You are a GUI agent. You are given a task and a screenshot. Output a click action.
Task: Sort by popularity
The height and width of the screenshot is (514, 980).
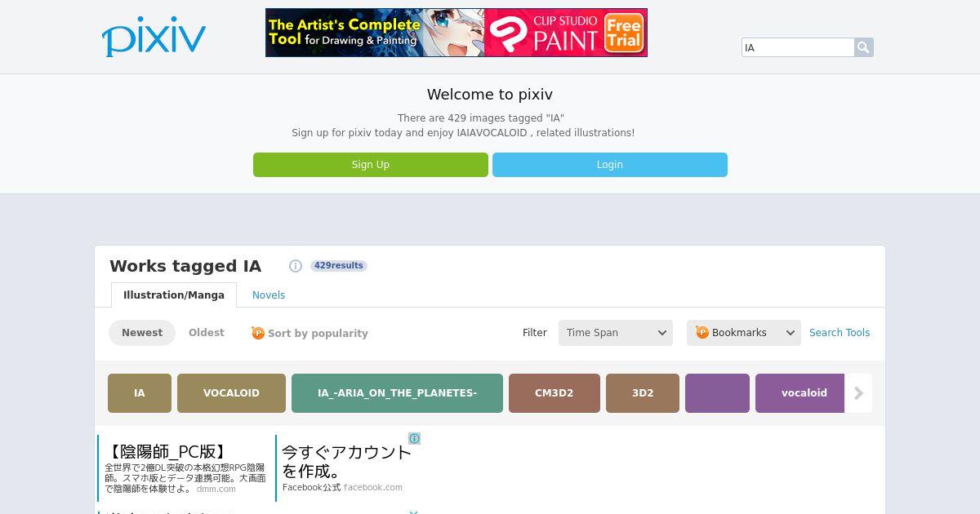pyautogui.click(x=318, y=334)
